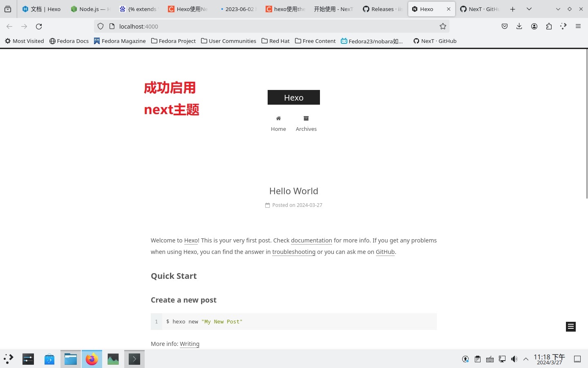Click the page info icon beside the URL
Screen dimensions: 588x368
(x=112, y=26)
